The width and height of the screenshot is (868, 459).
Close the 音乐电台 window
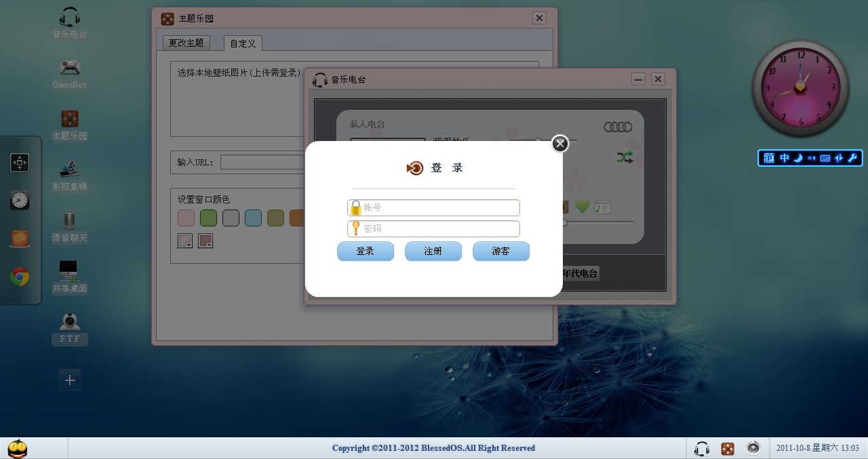coord(658,79)
